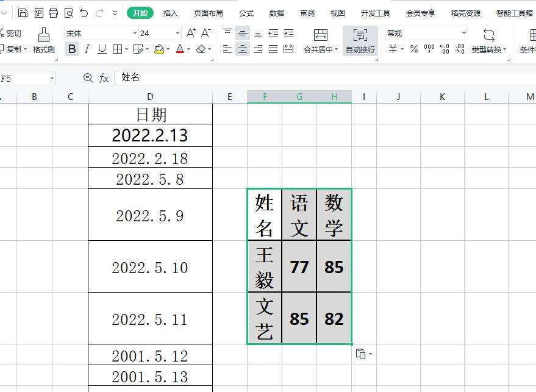Open the 视图 ribbon tab
This screenshot has height=392, width=536.
pos(338,13)
